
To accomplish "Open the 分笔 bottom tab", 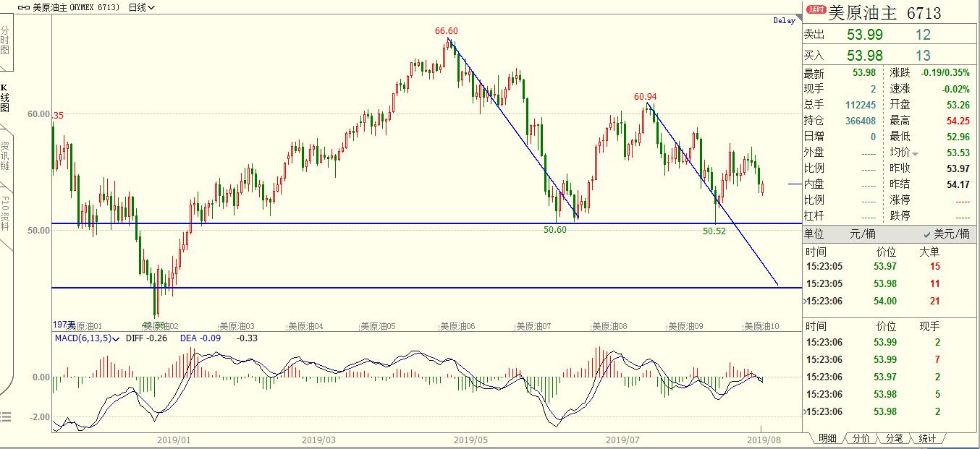I will click(x=894, y=438).
